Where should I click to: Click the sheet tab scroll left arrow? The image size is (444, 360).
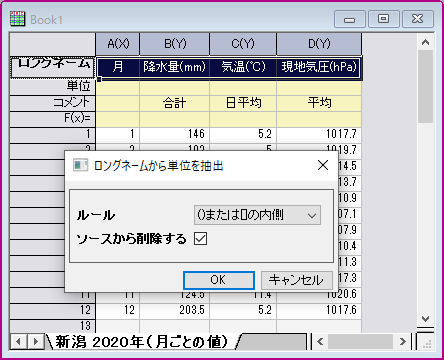pyautogui.click(x=19, y=341)
